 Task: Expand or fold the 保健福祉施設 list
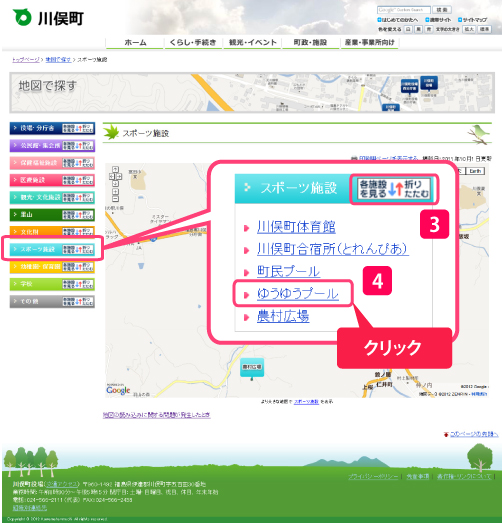(x=78, y=163)
